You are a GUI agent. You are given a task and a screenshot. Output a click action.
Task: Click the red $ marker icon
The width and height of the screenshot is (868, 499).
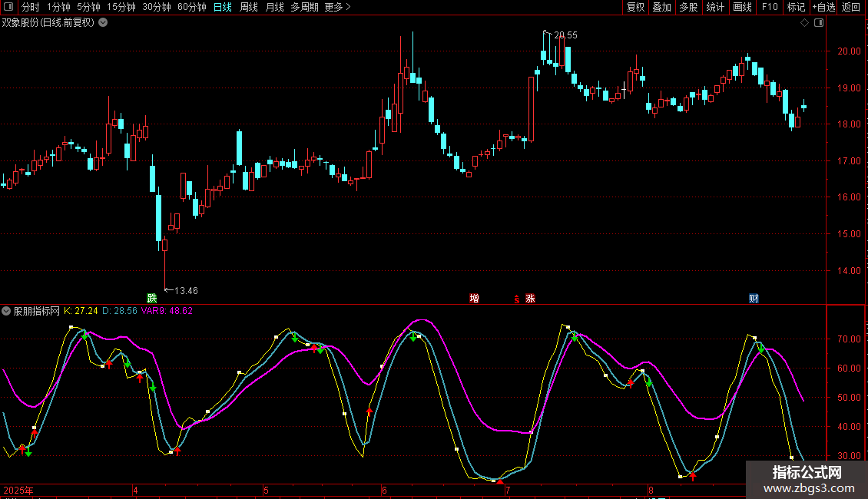pyautogui.click(x=516, y=299)
